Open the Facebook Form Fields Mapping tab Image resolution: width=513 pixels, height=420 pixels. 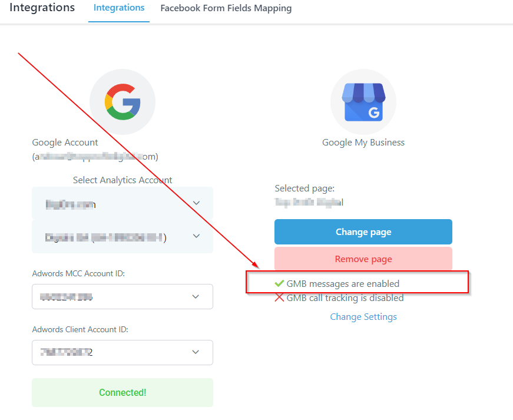pos(226,8)
